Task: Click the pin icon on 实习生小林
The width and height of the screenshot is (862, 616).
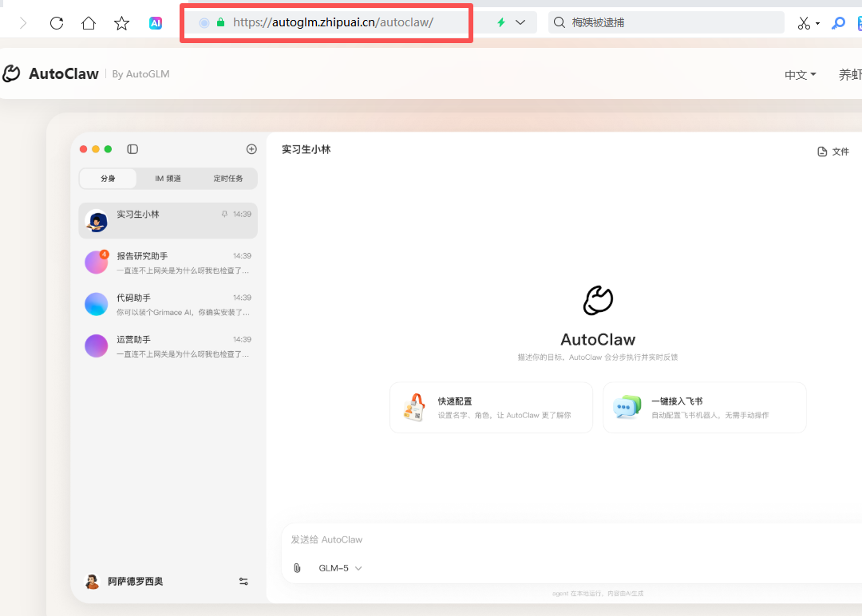Action: [224, 215]
